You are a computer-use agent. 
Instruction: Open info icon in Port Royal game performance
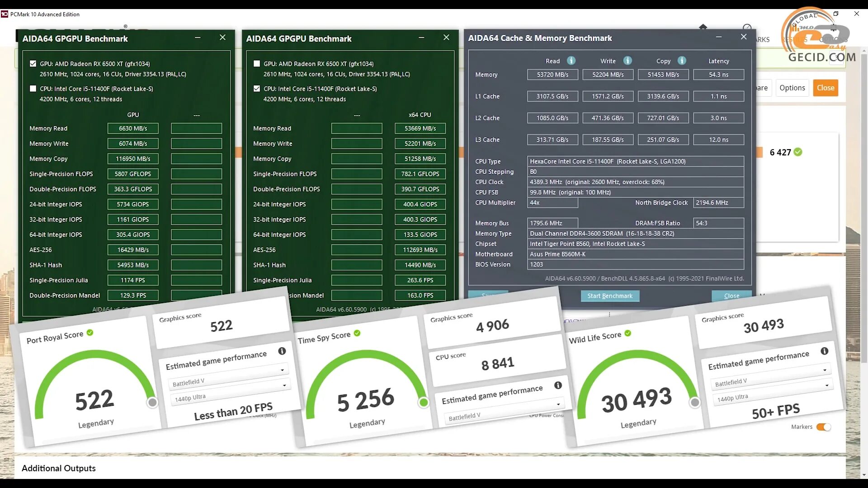click(x=282, y=351)
